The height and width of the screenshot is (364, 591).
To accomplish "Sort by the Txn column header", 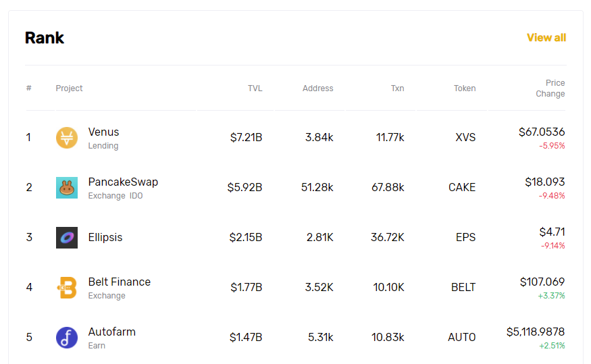I will [397, 88].
